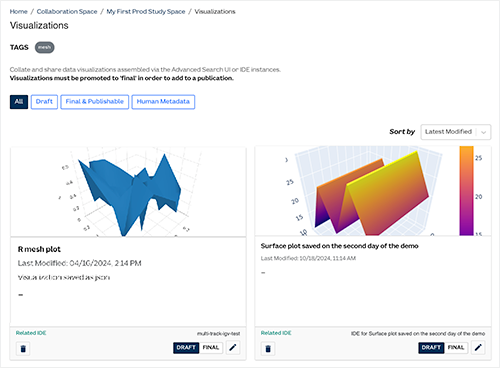Image resolution: width=500 pixels, height=368 pixels.
Task: Set Surface plot status to FINAL
Action: 456,348
